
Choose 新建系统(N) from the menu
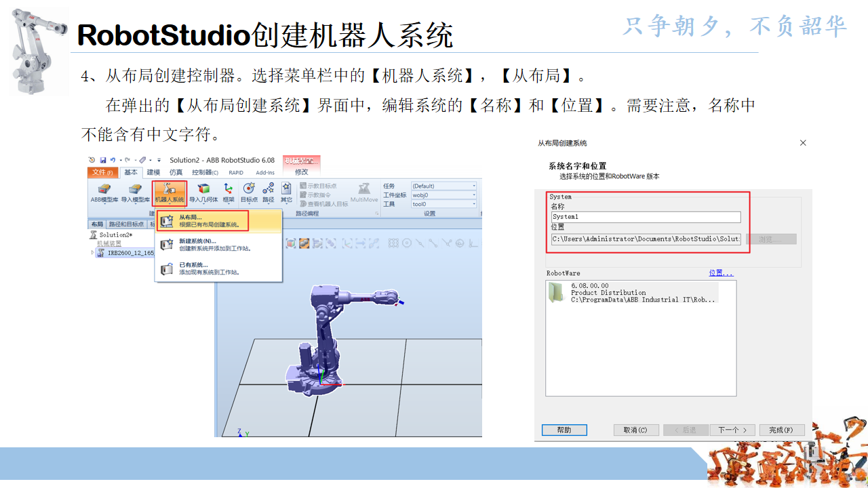click(197, 243)
